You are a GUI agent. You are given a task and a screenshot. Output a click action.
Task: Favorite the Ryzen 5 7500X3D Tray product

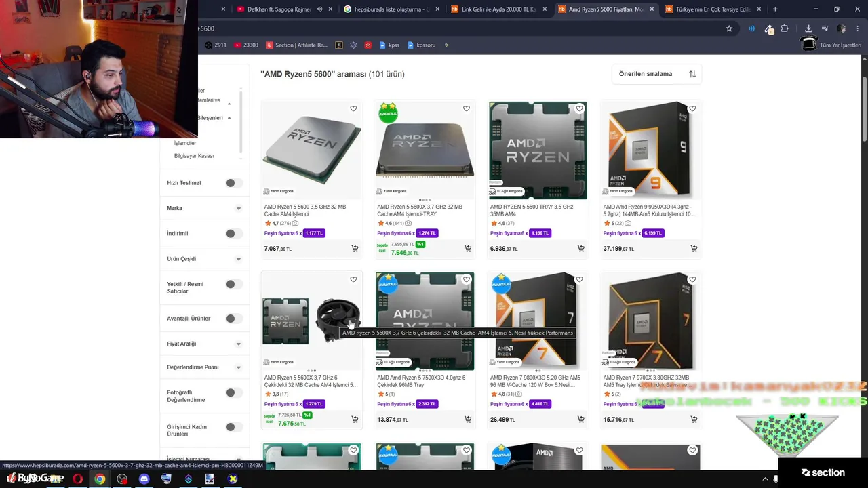[x=467, y=279]
